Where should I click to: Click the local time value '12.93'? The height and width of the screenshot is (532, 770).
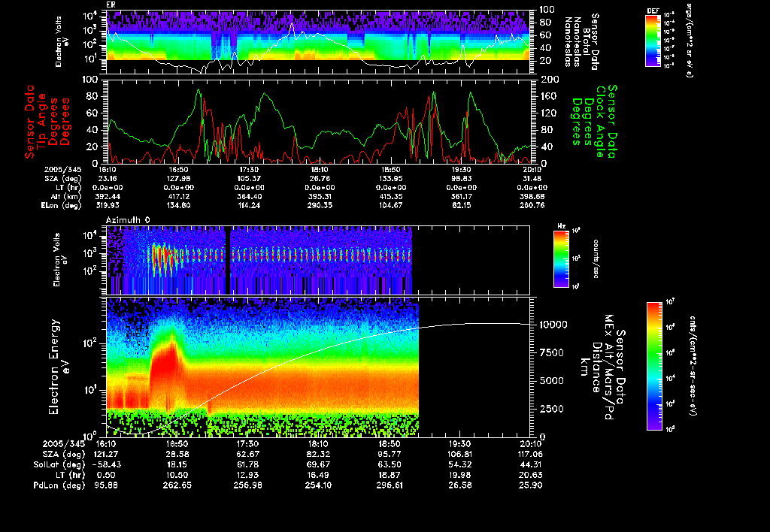(247, 475)
